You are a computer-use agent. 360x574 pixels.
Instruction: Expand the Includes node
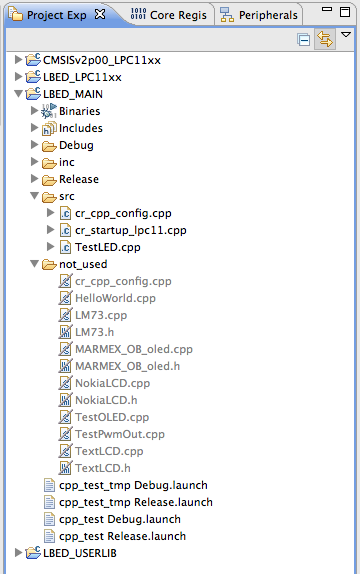[34, 127]
